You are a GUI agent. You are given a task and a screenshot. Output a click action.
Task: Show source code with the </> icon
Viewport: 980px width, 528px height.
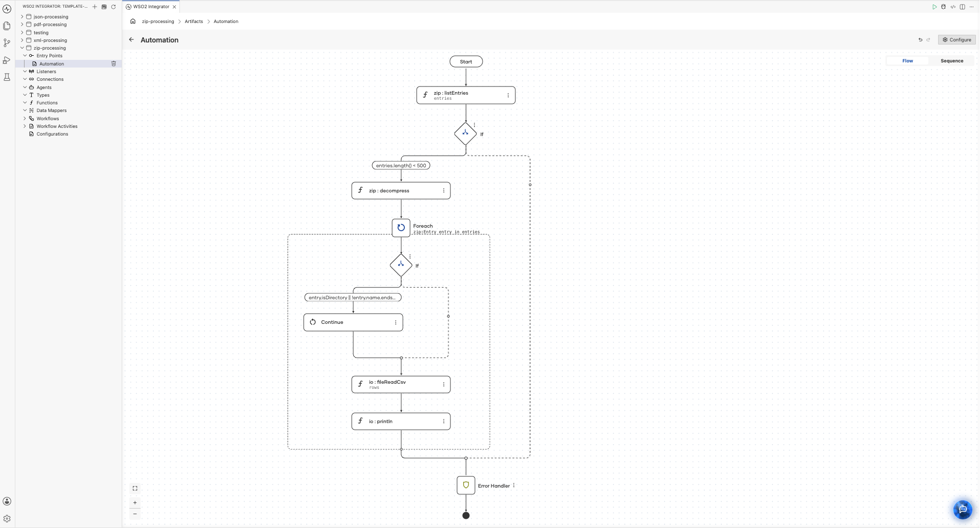tap(953, 7)
